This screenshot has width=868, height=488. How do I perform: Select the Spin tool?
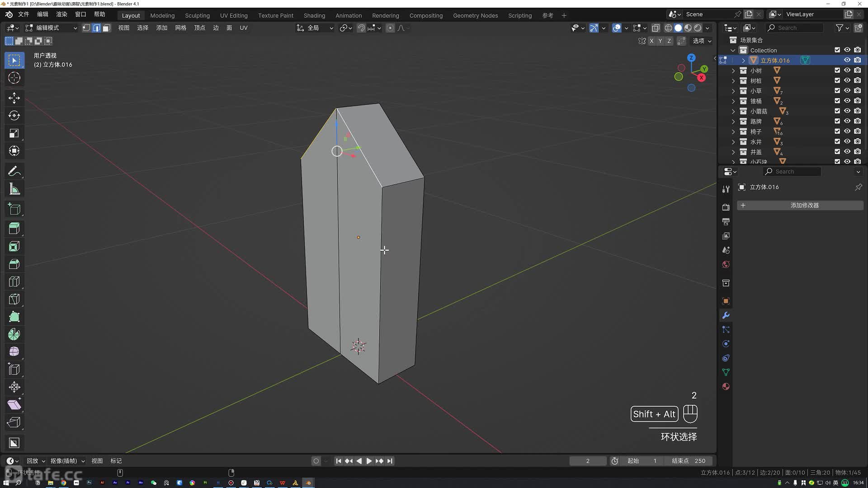(14, 334)
